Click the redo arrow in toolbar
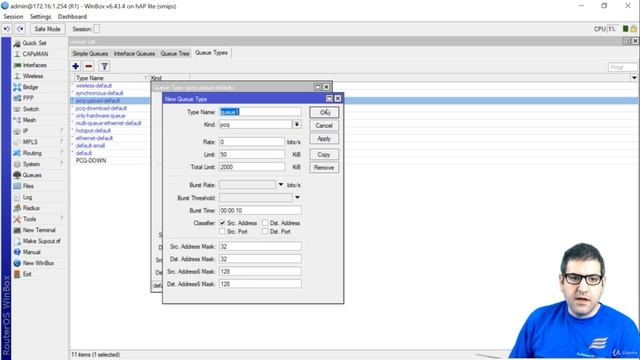The width and height of the screenshot is (640, 360). click(x=20, y=29)
